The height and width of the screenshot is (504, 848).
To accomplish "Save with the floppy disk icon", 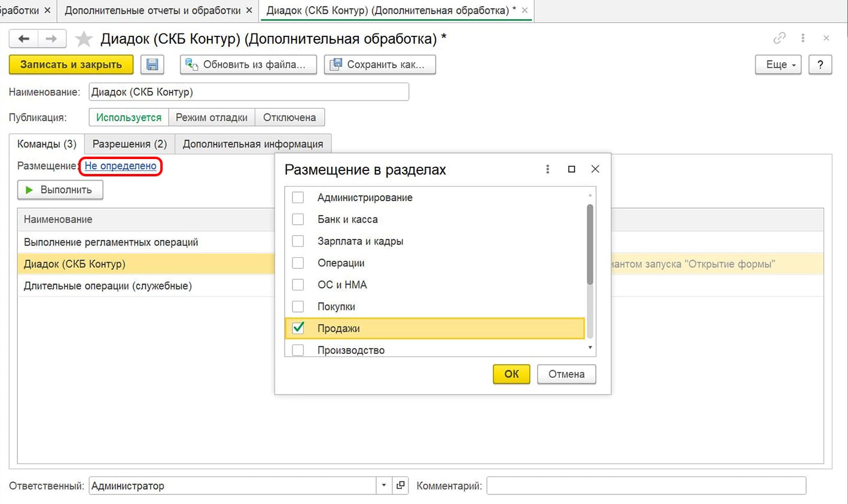I will [152, 65].
